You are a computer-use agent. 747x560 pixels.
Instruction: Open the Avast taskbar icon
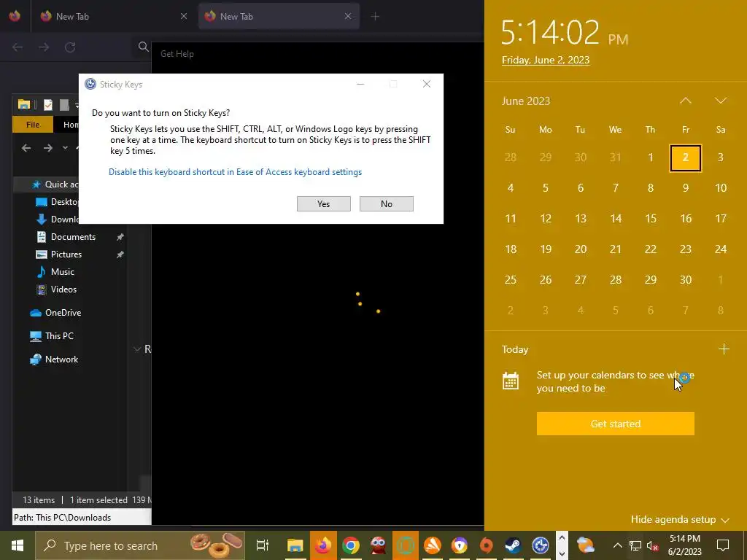pyautogui.click(x=433, y=545)
